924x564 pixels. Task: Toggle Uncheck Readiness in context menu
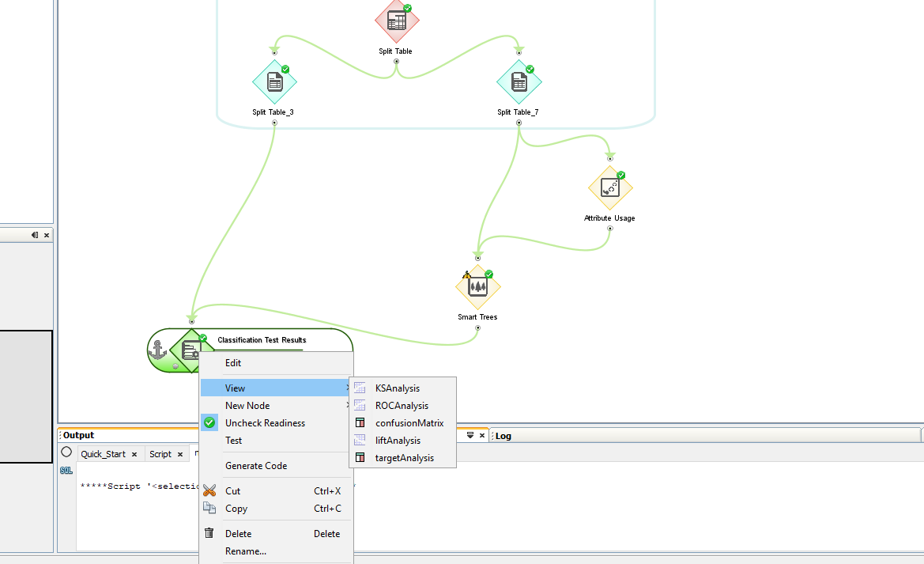(265, 423)
